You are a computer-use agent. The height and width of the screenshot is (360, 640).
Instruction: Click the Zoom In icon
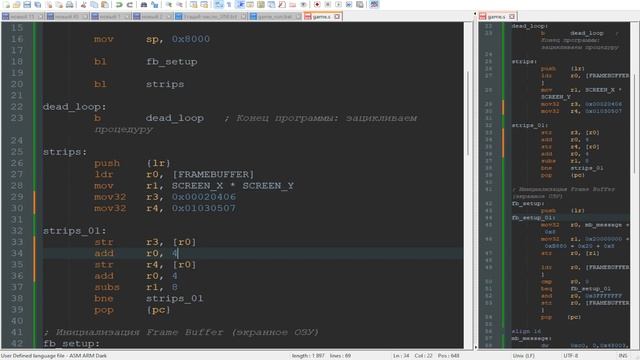pyautogui.click(x=168, y=4)
